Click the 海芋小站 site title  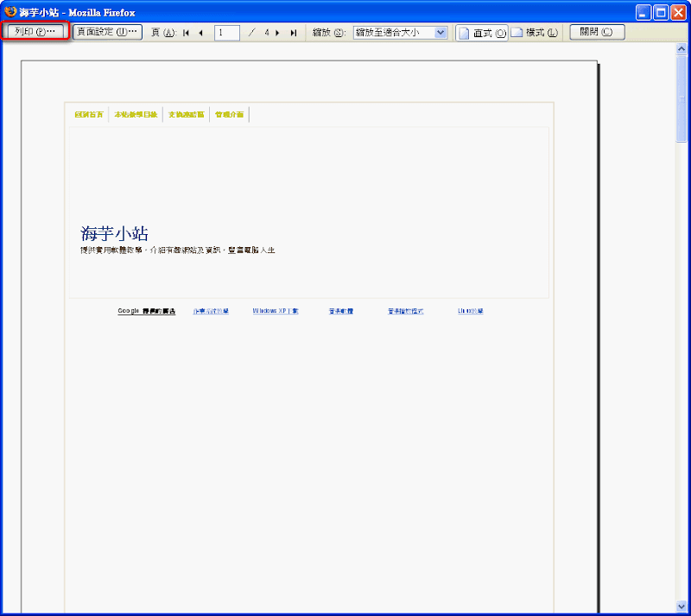tap(114, 233)
